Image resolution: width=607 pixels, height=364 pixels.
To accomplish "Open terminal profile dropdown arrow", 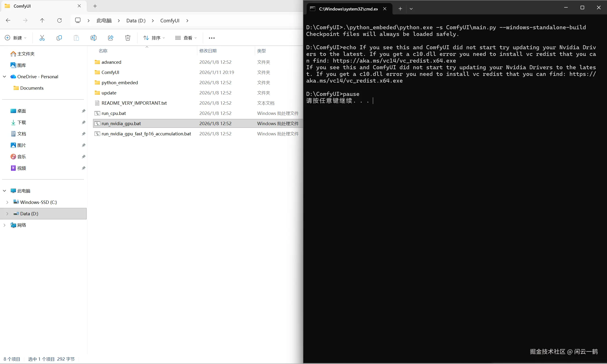I will pos(411,9).
